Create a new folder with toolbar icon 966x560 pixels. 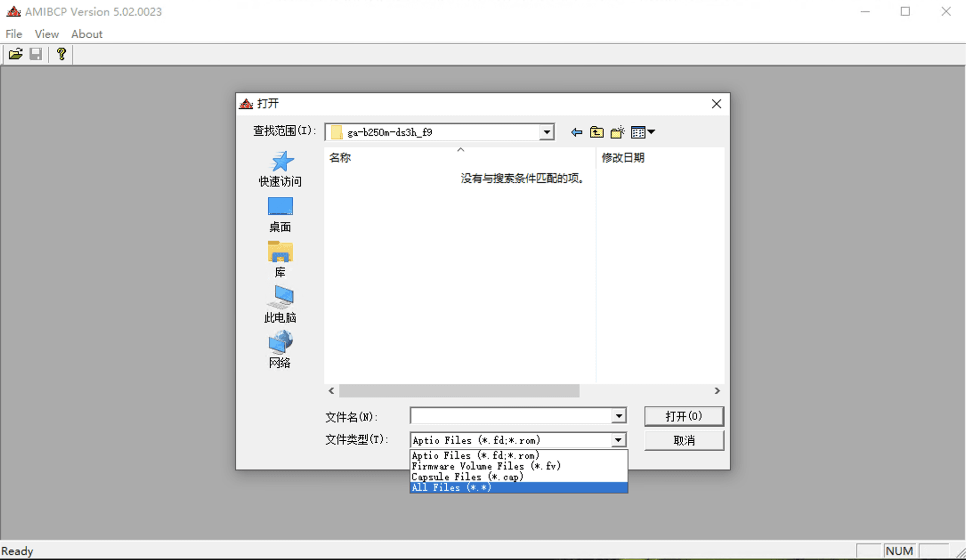[x=617, y=132]
